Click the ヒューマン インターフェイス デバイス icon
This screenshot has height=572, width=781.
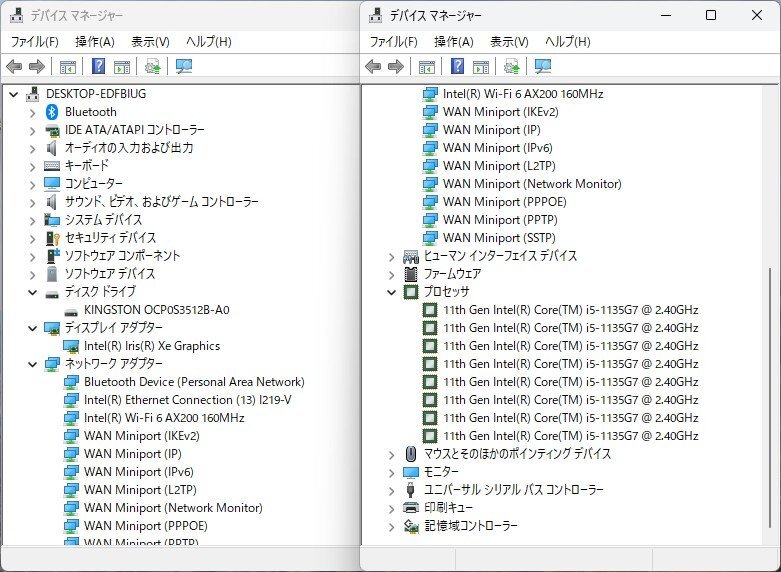pos(410,256)
